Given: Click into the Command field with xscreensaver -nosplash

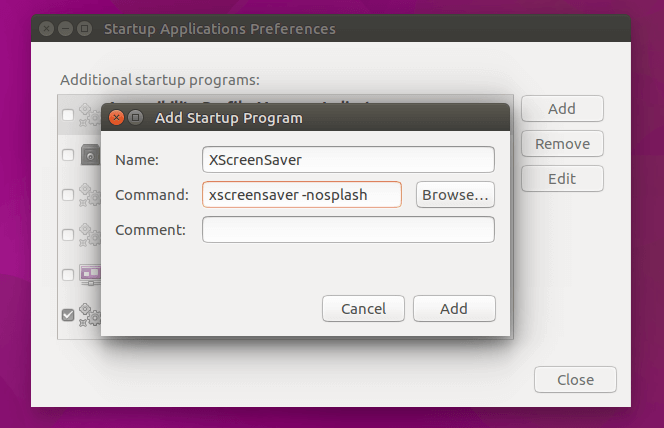Looking at the screenshot, I should [x=302, y=194].
